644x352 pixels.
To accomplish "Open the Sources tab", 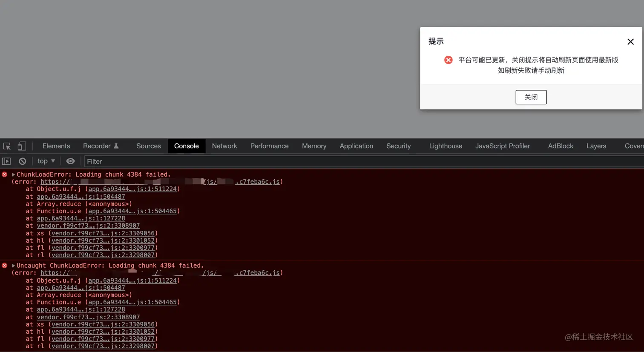I will click(x=149, y=146).
